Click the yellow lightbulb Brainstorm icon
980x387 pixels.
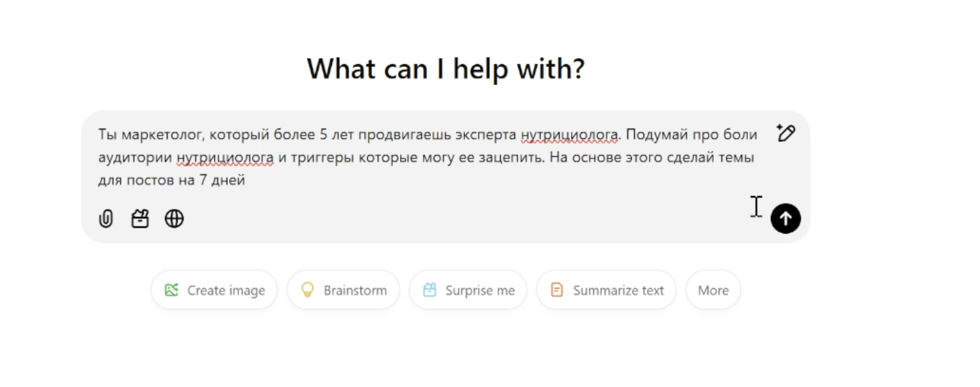pyautogui.click(x=308, y=290)
